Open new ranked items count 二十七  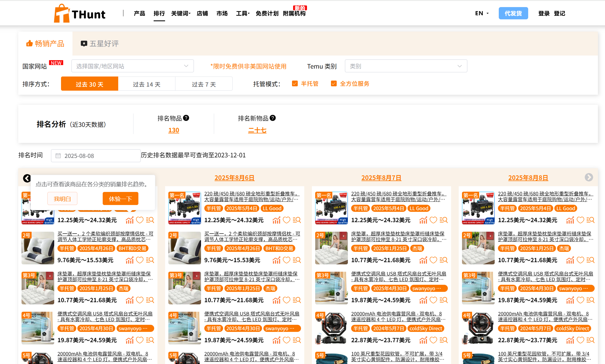pos(257,130)
